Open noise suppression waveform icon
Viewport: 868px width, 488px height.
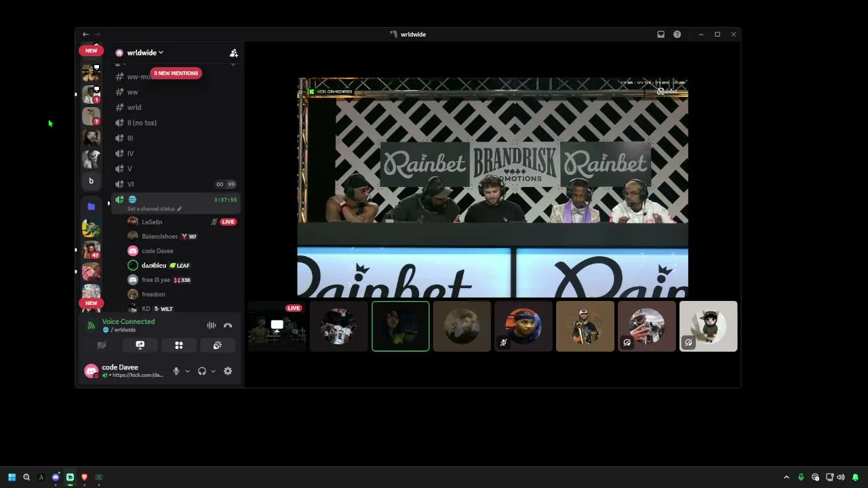(x=212, y=326)
